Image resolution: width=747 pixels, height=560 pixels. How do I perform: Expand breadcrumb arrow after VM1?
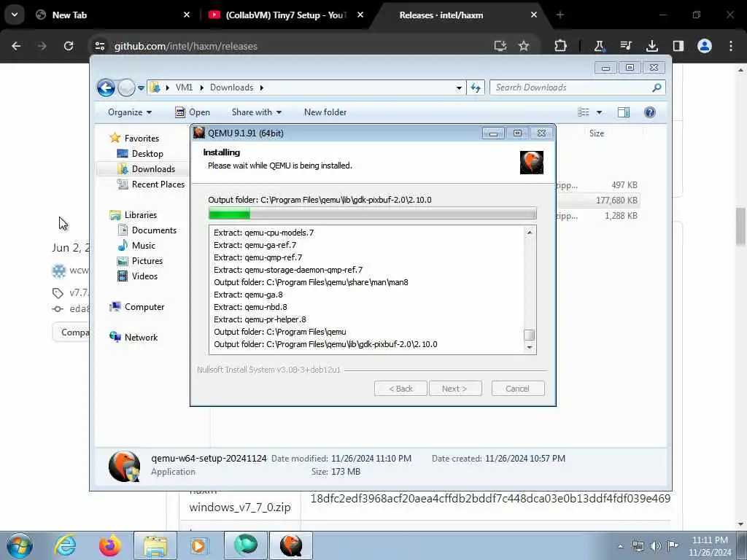201,87
